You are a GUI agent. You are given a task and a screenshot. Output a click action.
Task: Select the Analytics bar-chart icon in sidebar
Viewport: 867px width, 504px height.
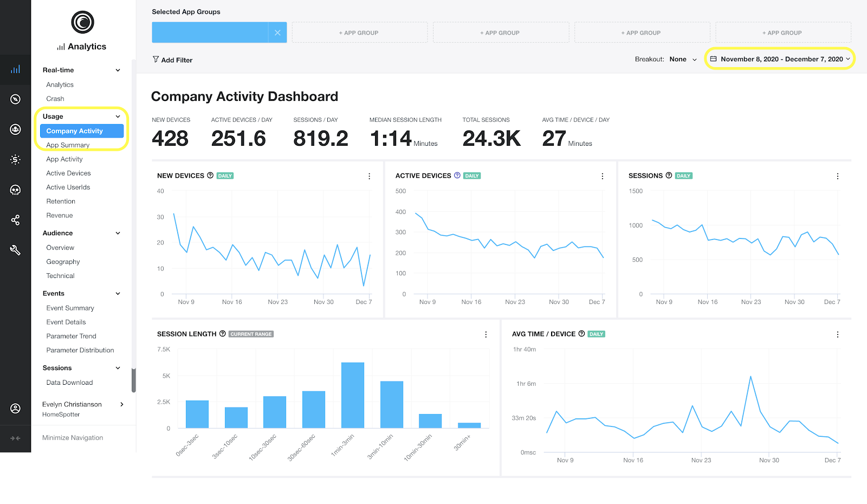15,69
